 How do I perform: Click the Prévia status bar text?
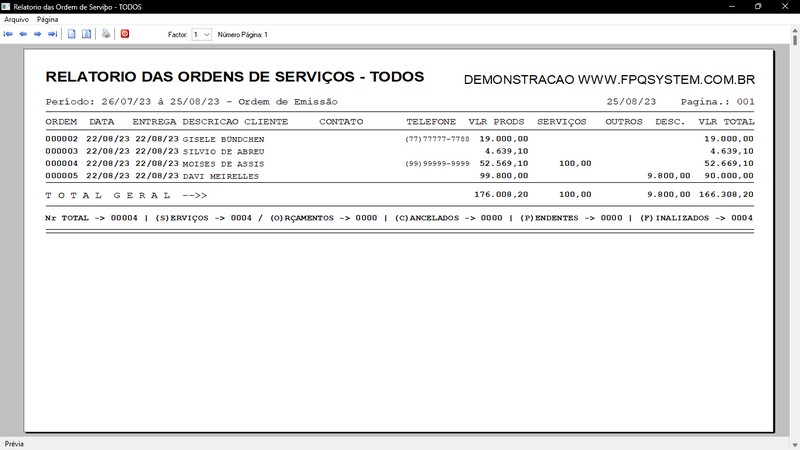(14, 444)
